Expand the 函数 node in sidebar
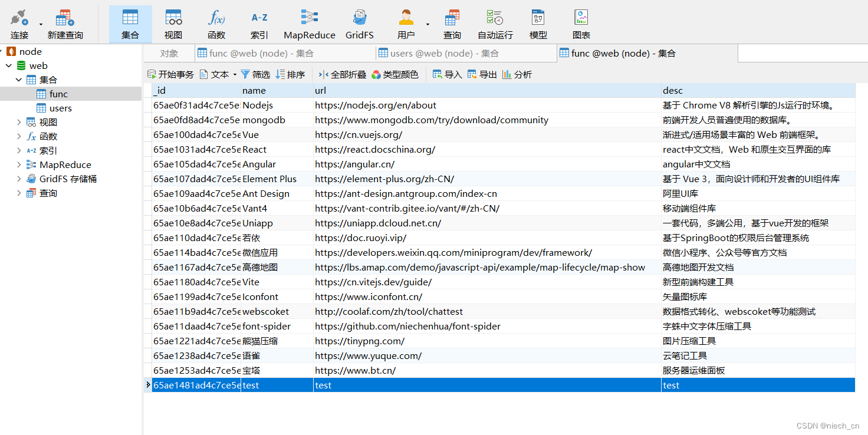The image size is (868, 435). coord(19,136)
